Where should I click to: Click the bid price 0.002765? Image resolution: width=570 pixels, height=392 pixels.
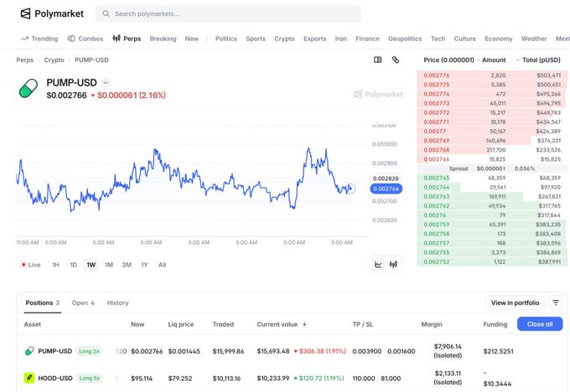point(437,178)
